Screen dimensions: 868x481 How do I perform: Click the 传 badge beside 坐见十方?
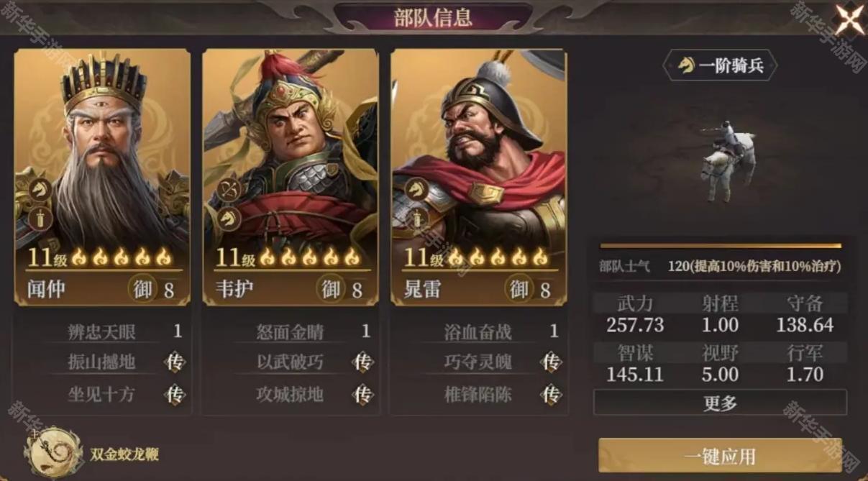pyautogui.click(x=175, y=394)
